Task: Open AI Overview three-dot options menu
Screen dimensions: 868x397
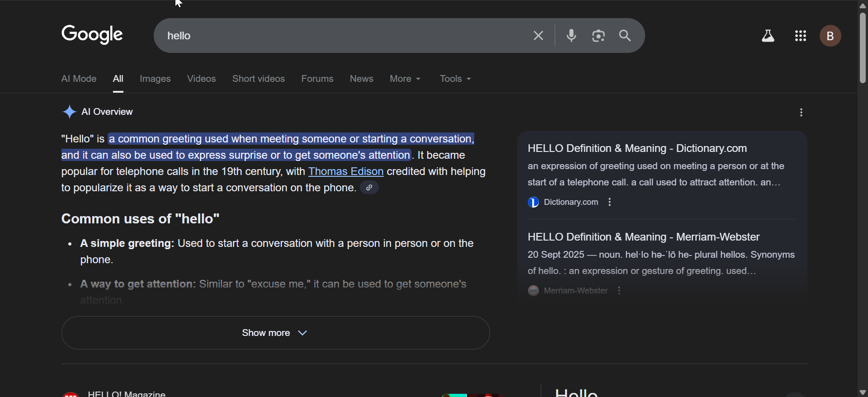Action: (801, 113)
